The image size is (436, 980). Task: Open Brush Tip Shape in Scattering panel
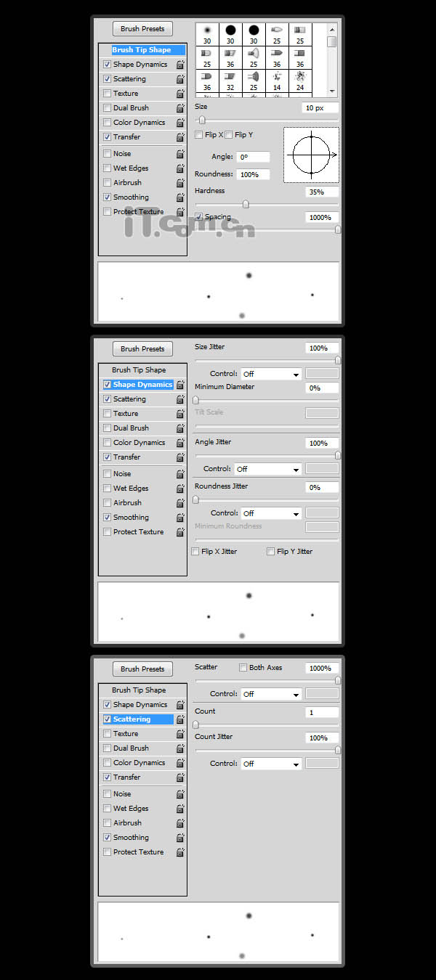(x=139, y=690)
